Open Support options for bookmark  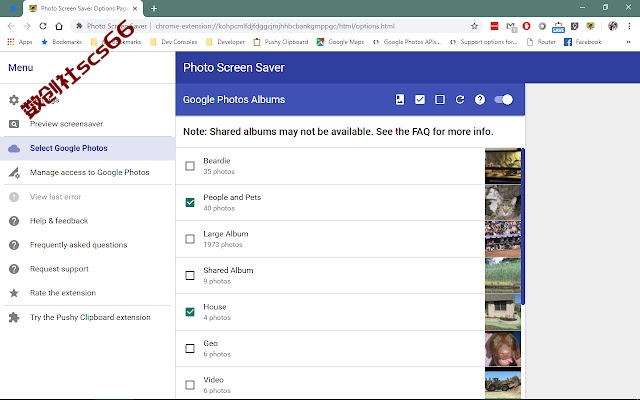[x=484, y=42]
